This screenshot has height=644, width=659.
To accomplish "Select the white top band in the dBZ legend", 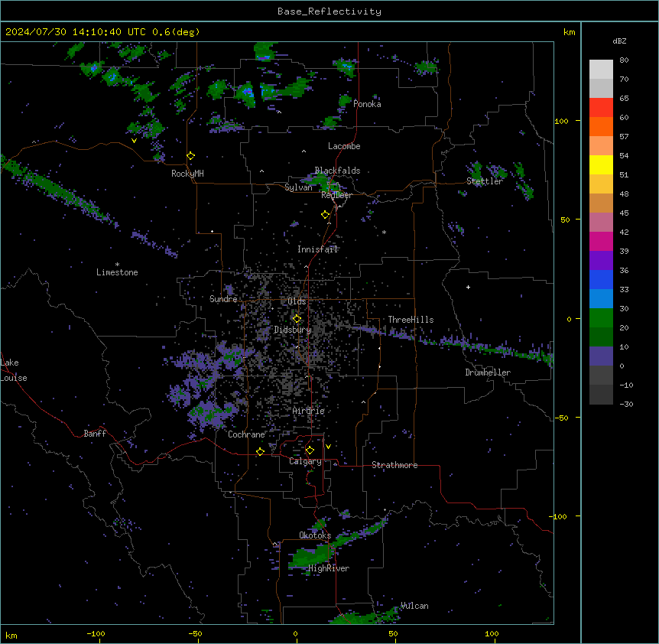I will coord(601,69).
